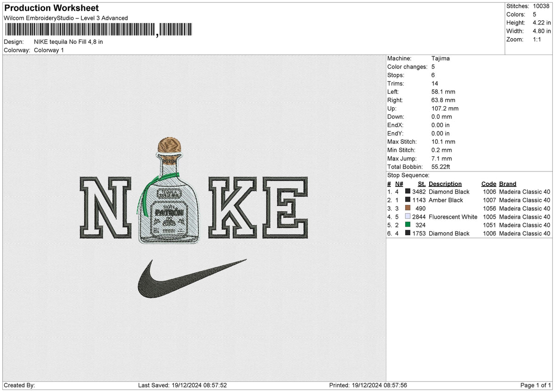555x392 pixels.
Task: Click the "EndY:" label
Action: [x=395, y=133]
